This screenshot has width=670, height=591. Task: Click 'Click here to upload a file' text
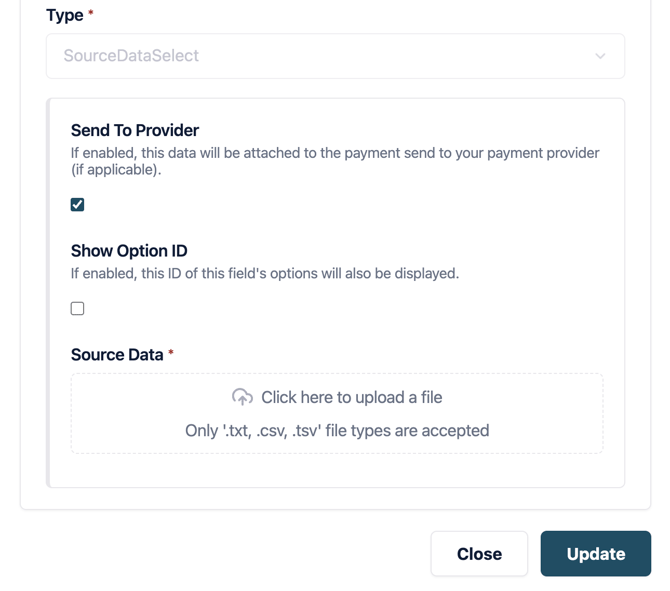tap(351, 397)
